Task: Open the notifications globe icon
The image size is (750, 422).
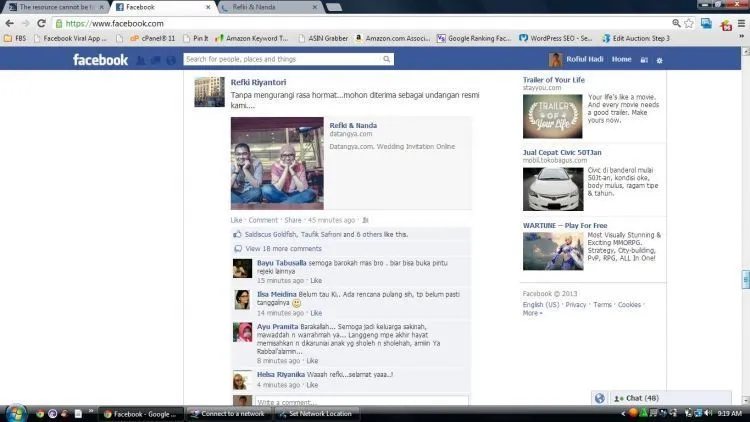Action: [x=171, y=60]
